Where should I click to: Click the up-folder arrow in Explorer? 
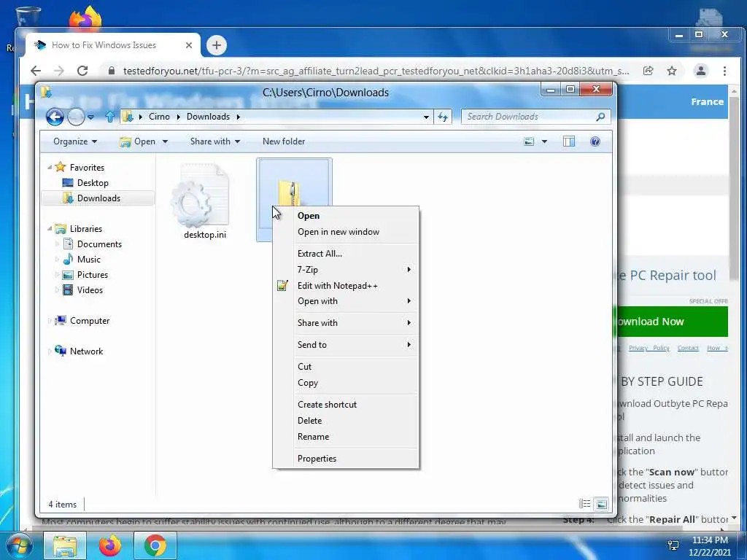[110, 117]
